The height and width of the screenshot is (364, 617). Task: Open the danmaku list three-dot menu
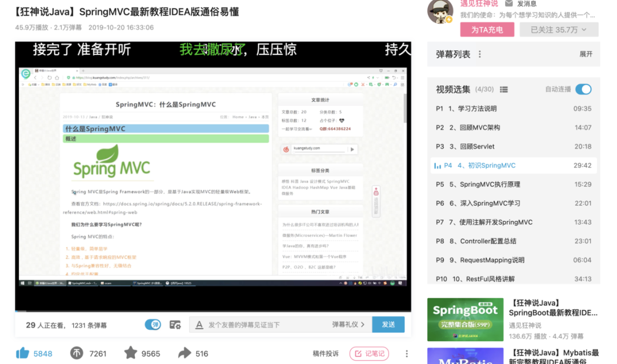[480, 54]
